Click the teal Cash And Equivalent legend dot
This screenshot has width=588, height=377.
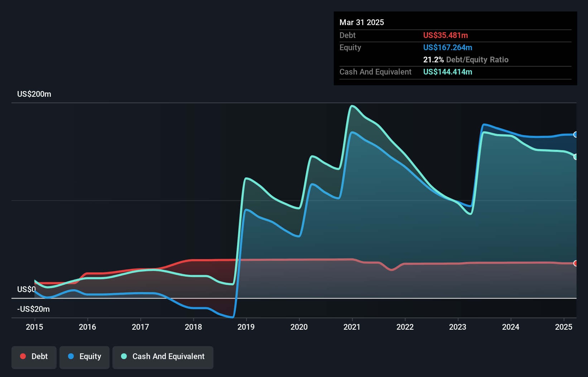click(x=124, y=356)
